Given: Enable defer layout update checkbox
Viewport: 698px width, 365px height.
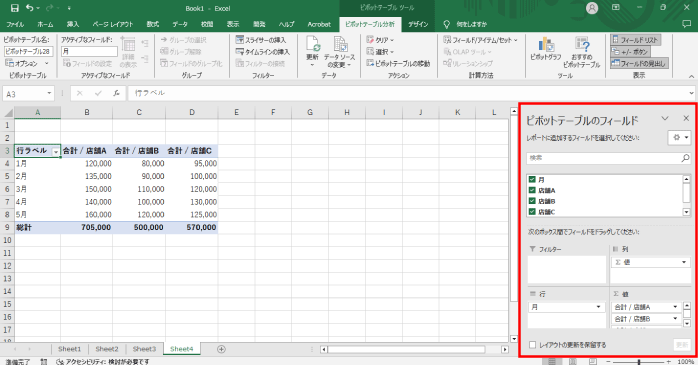Looking at the screenshot, I should tap(532, 345).
